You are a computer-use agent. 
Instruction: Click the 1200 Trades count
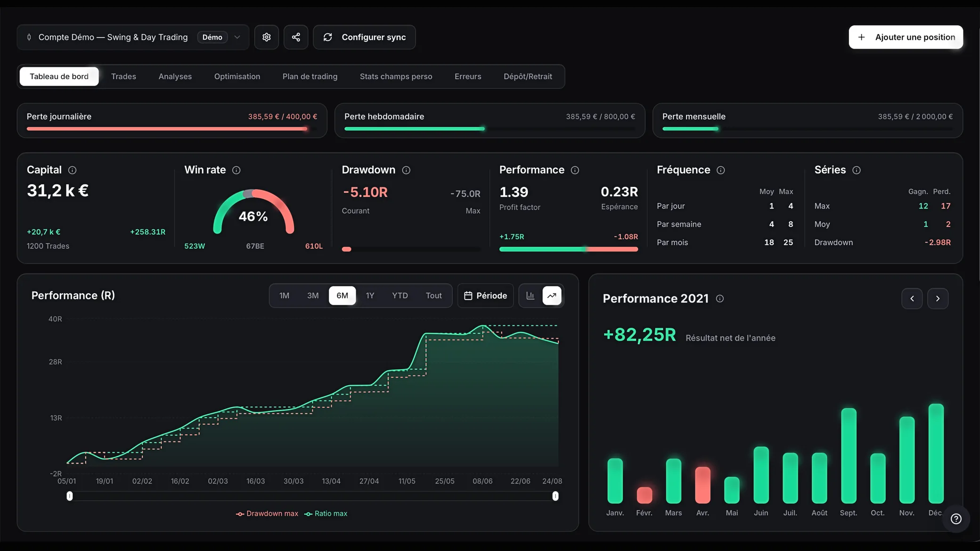click(48, 246)
